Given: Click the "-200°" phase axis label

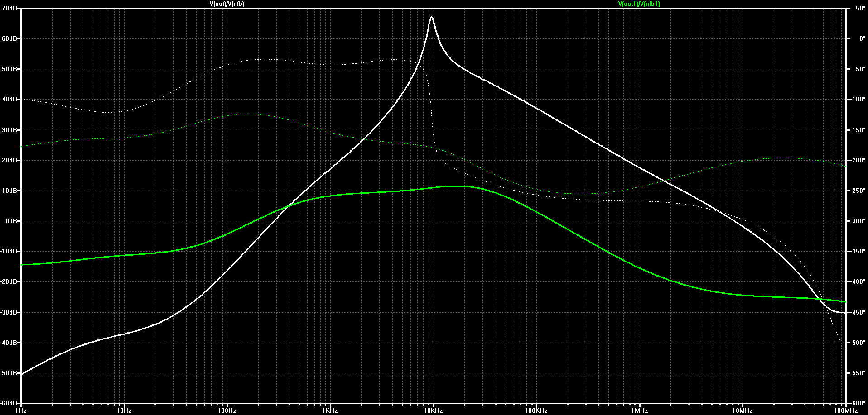Looking at the screenshot, I should (x=858, y=160).
